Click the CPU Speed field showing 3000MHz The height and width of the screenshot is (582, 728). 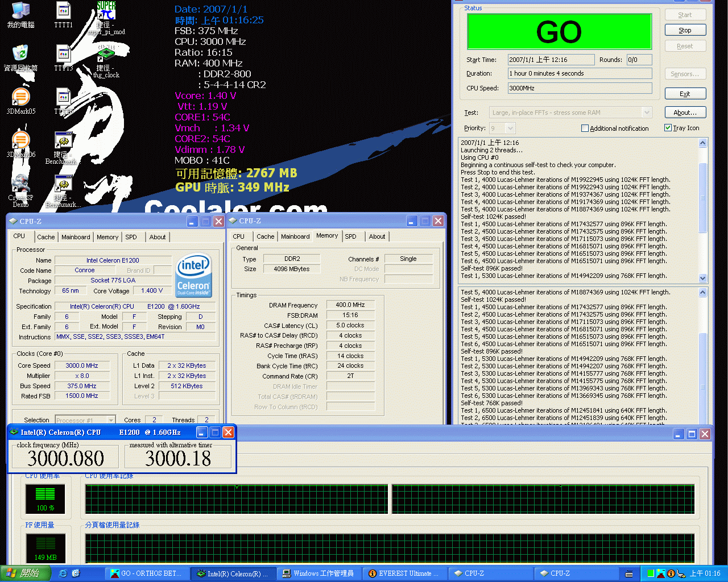(x=580, y=88)
